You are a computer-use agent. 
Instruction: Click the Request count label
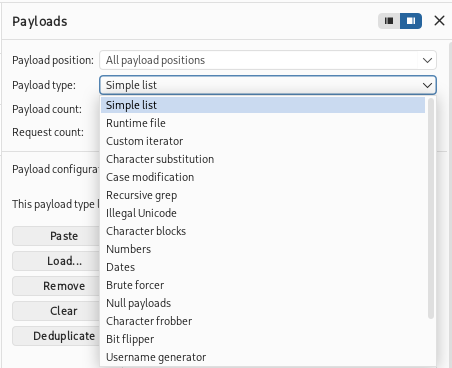point(48,132)
